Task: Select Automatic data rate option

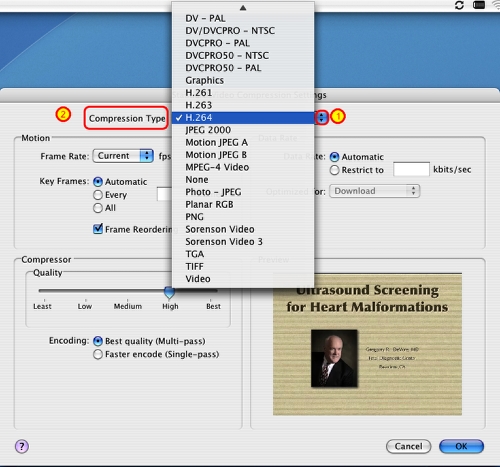Action: coord(334,157)
